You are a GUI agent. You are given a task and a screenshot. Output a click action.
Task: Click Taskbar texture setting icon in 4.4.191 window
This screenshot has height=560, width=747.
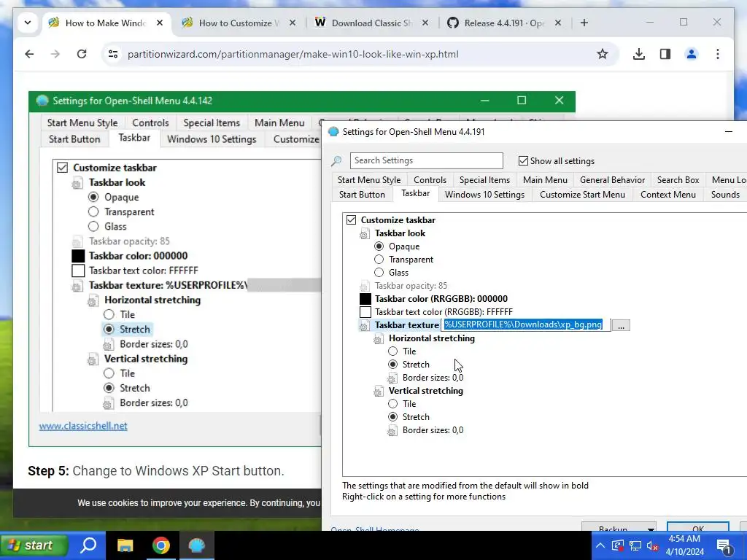coord(365,326)
